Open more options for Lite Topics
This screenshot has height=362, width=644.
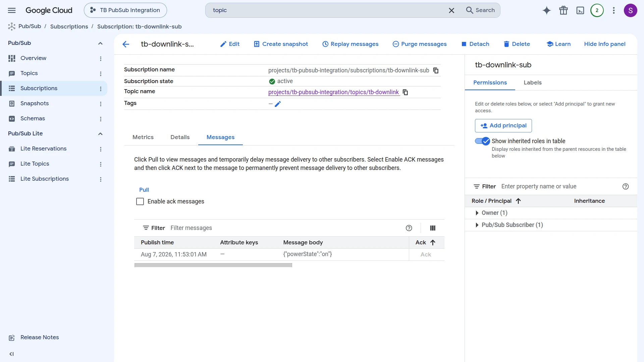[x=101, y=164]
